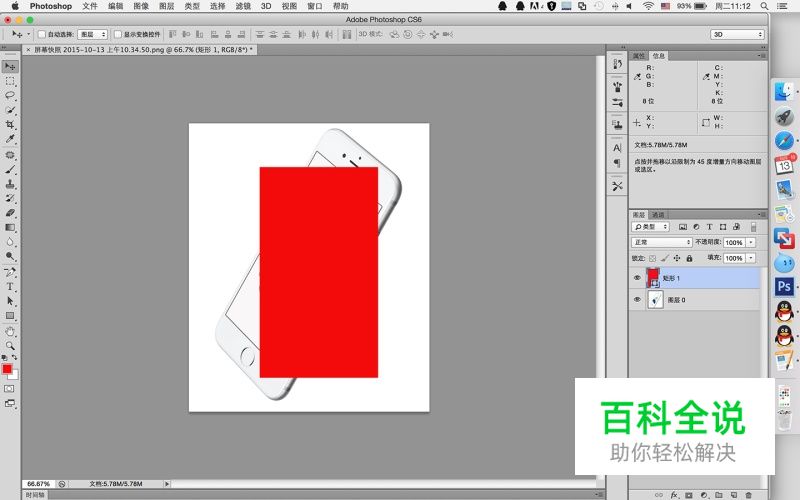Select the Lasso tool
Screen dimensions: 800x500
10,95
